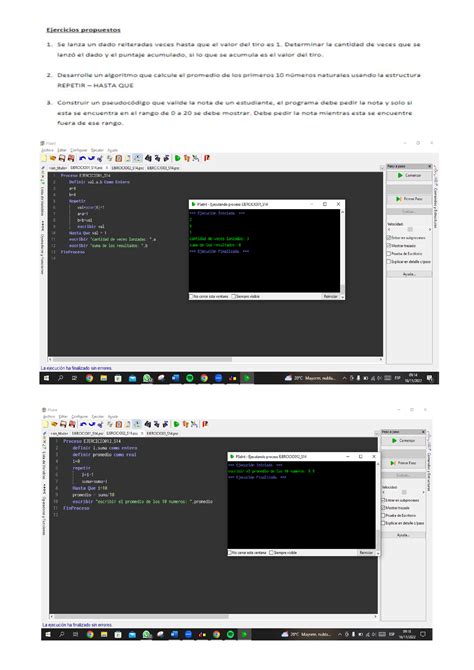The image size is (474, 670).
Task: Click the Comenzar button in the EJERCICIO02 window
Action: (403, 441)
